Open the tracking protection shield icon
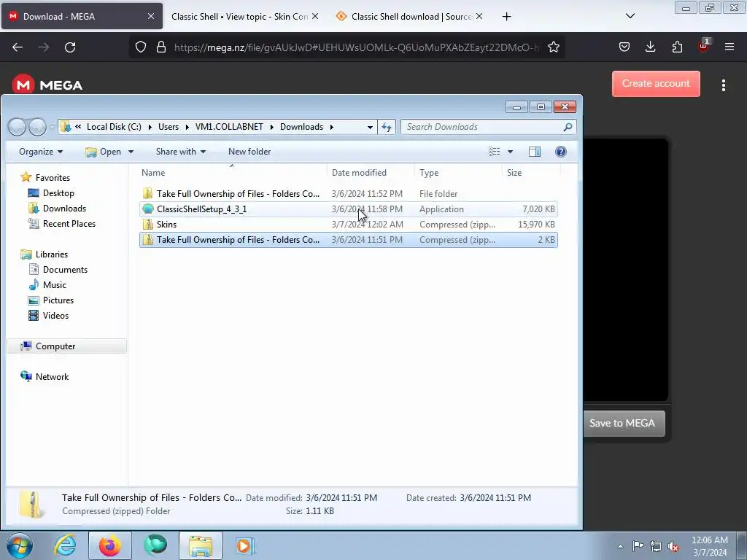The height and width of the screenshot is (560, 747). click(x=141, y=47)
